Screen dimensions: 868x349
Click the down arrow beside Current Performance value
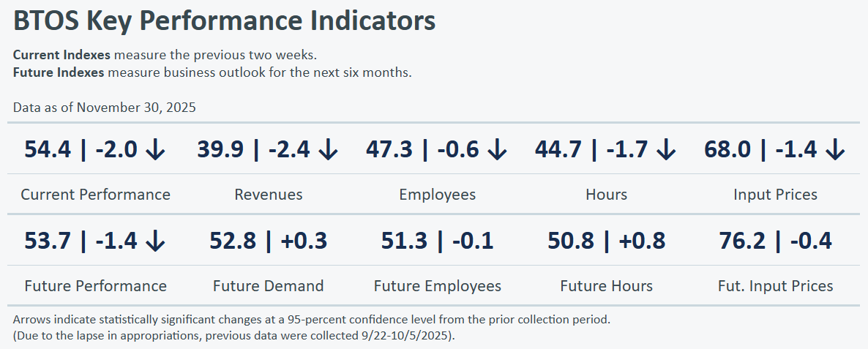[x=155, y=150]
